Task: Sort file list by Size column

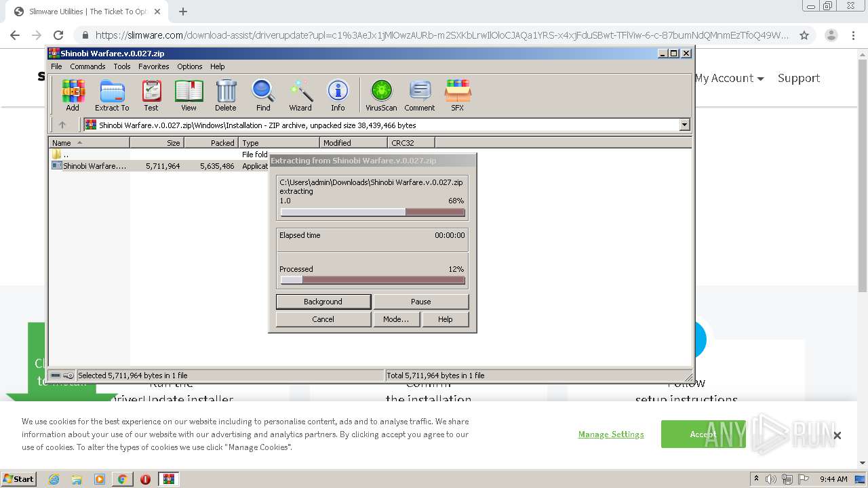Action: (157, 142)
